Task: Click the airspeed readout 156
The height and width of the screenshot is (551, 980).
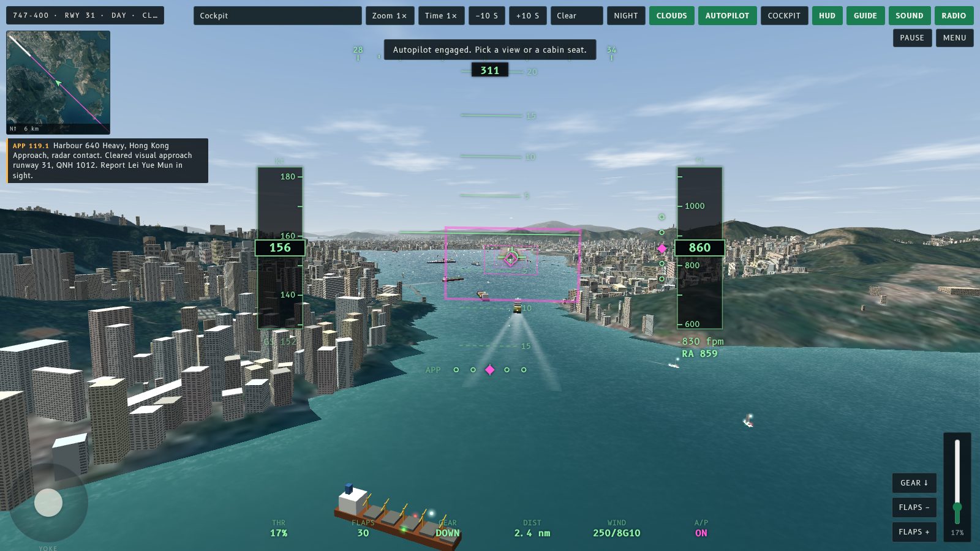Action: pos(280,247)
